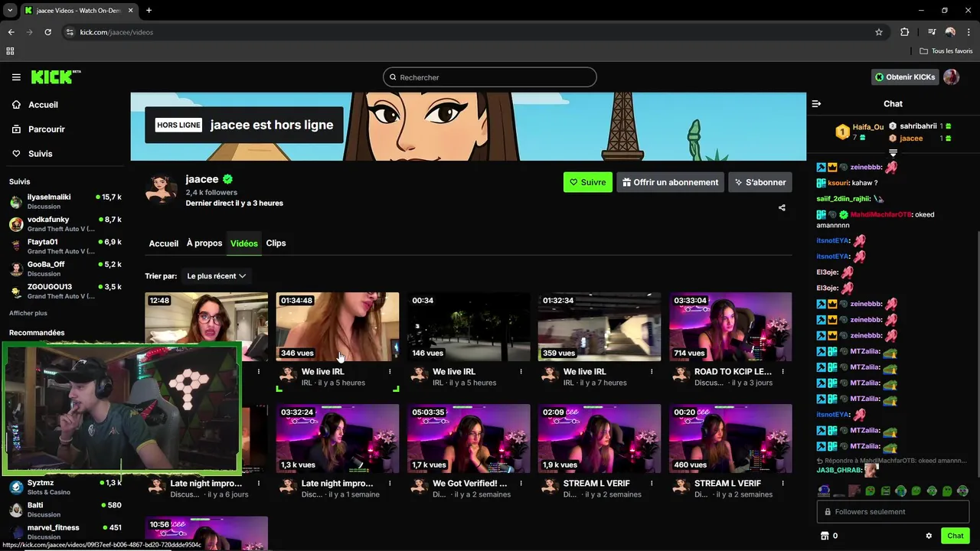Open vodkafunky's channel in sidebar
This screenshot has height=551, width=980.
[x=65, y=224]
